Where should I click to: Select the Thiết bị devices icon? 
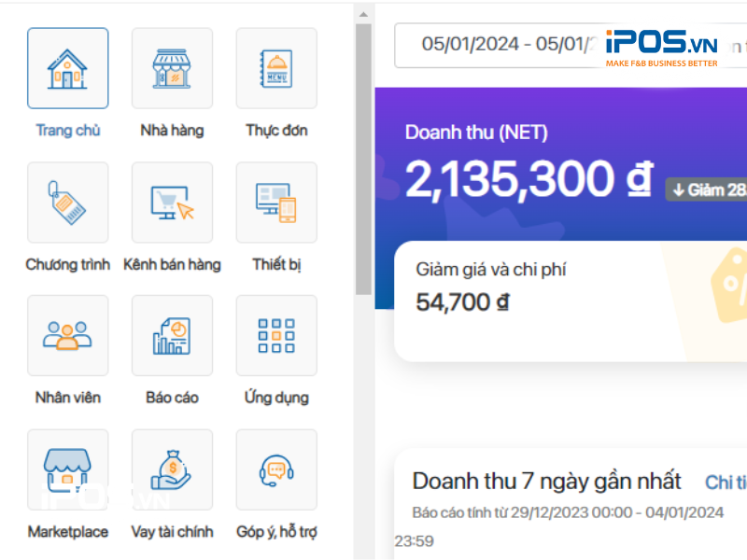coord(276,203)
